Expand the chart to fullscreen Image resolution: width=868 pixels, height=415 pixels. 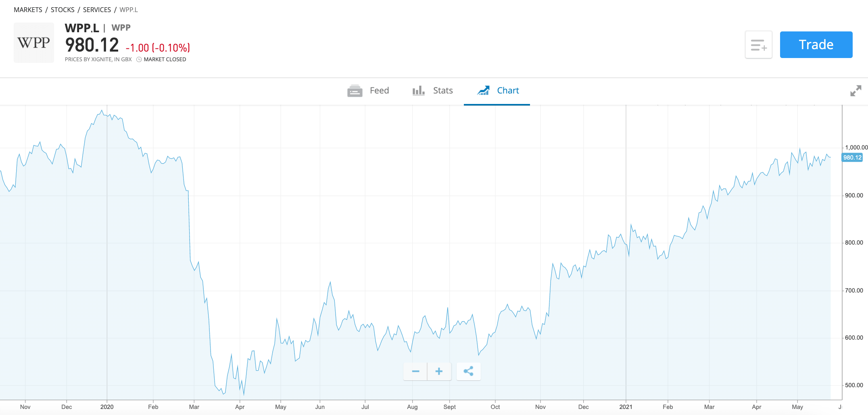(855, 91)
